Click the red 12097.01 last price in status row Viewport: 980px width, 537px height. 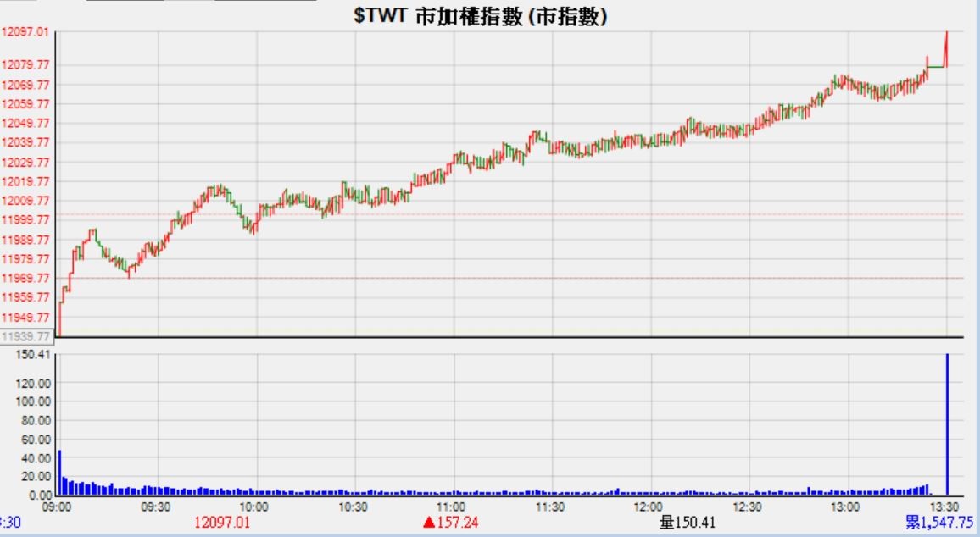(x=222, y=523)
